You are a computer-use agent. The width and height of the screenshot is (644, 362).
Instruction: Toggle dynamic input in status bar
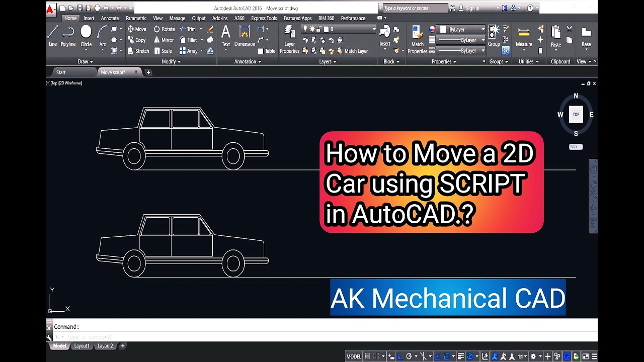coord(392,356)
